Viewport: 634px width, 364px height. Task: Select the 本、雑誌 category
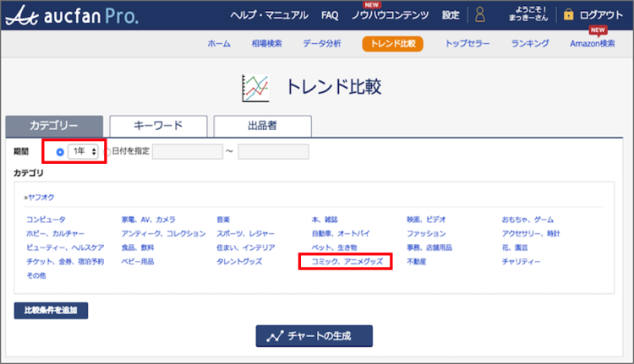coord(325,220)
